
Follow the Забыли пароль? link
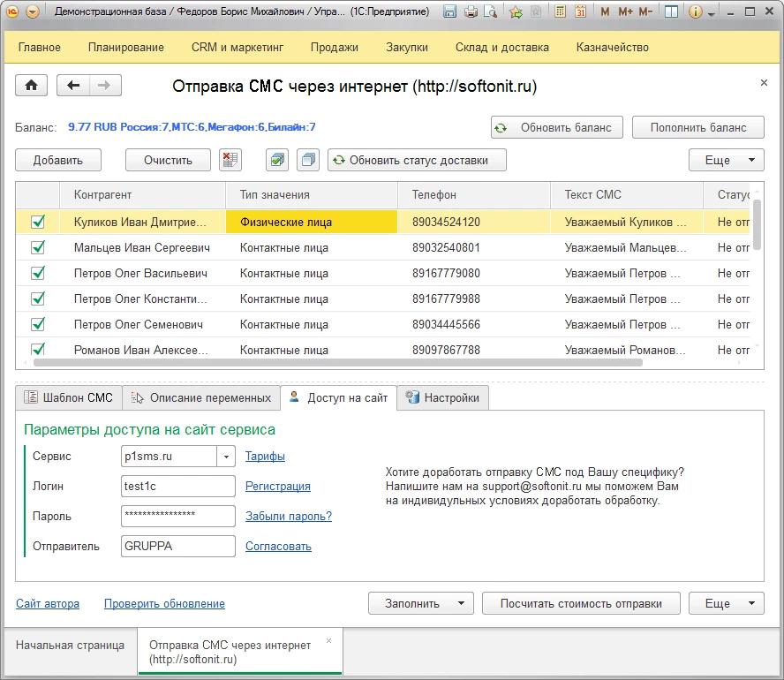click(x=288, y=517)
